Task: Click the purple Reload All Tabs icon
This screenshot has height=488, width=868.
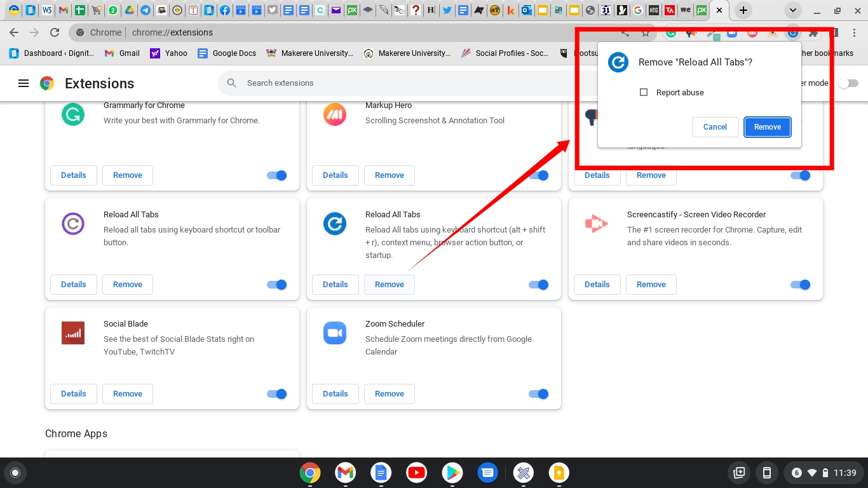Action: [x=73, y=224]
